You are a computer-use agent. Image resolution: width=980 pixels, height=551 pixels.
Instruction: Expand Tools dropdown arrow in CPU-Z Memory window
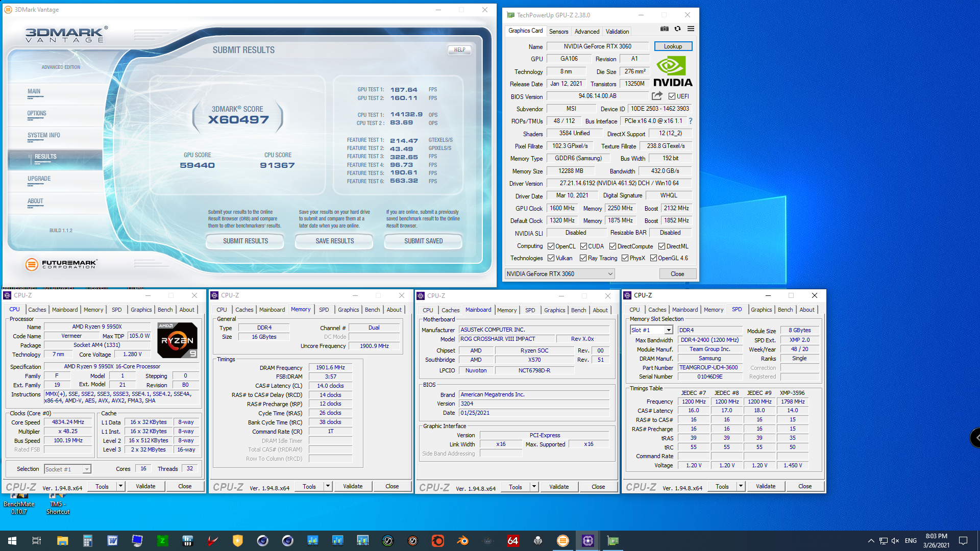pyautogui.click(x=328, y=486)
